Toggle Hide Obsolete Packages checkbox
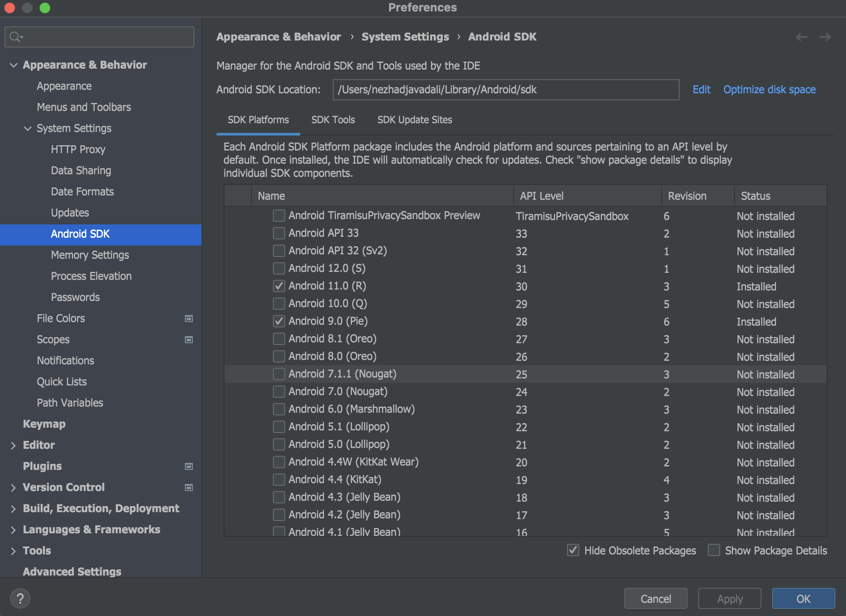This screenshot has height=616, width=846. 573,550
